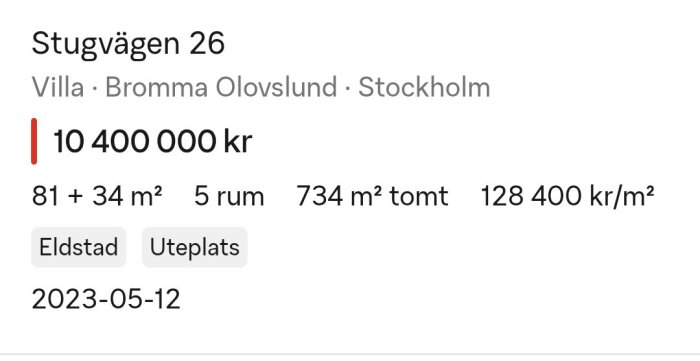Image resolution: width=700 pixels, height=361 pixels.
Task: Click the 734 m² plot size value
Action: click(339, 196)
